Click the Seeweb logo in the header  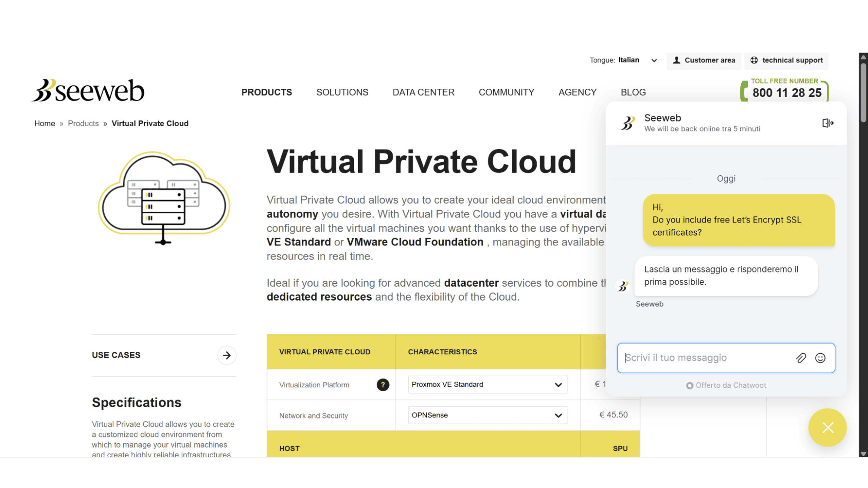(88, 91)
